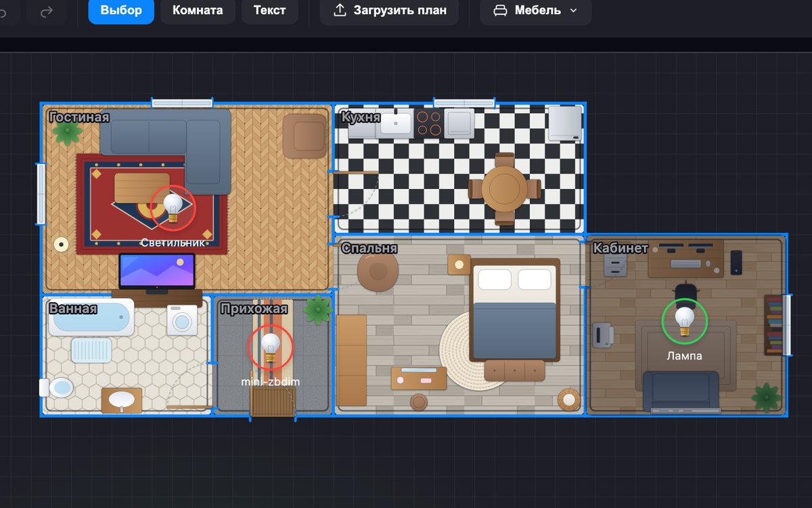Viewport: 812px width, 508px height.
Task: Toggle the Лампа light bulb
Action: 684,321
